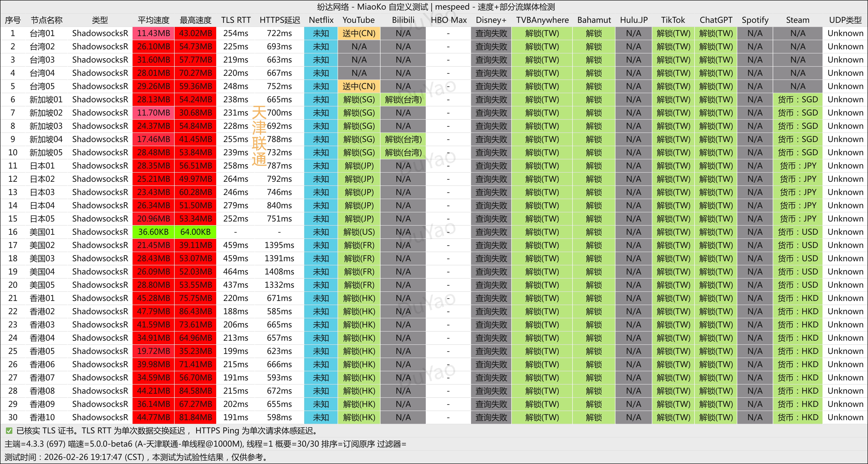Click the 查询失败 Disney+ cell for 香港10
Viewport: 868px width, 464px height.
(x=491, y=418)
